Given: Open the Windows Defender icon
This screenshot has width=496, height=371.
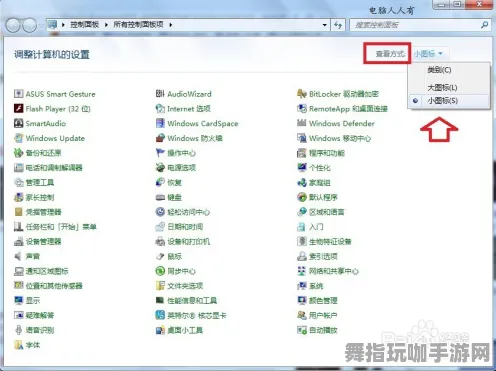Looking at the screenshot, I should coord(302,123).
